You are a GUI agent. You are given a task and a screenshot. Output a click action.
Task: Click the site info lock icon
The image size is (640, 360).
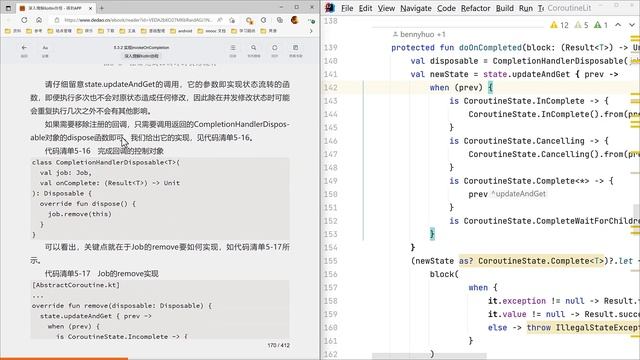coord(57,20)
